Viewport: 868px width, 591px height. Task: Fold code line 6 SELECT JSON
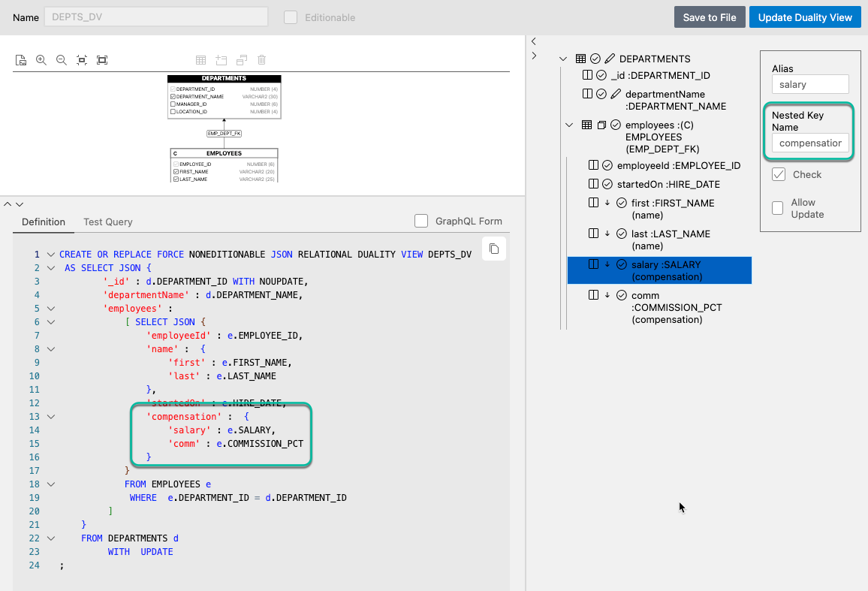click(x=51, y=322)
